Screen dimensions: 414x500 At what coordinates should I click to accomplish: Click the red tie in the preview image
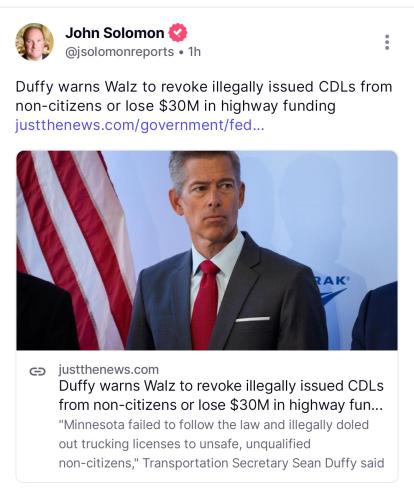coord(204,304)
